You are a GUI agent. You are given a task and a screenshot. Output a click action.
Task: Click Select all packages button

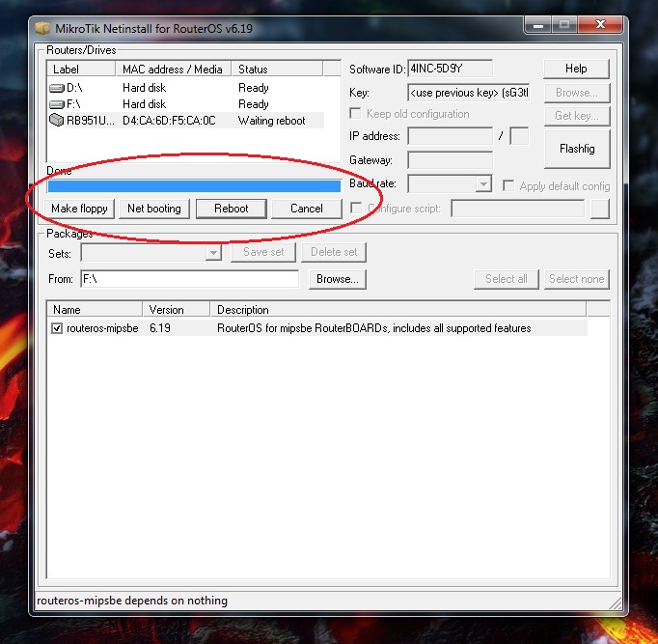(x=507, y=279)
